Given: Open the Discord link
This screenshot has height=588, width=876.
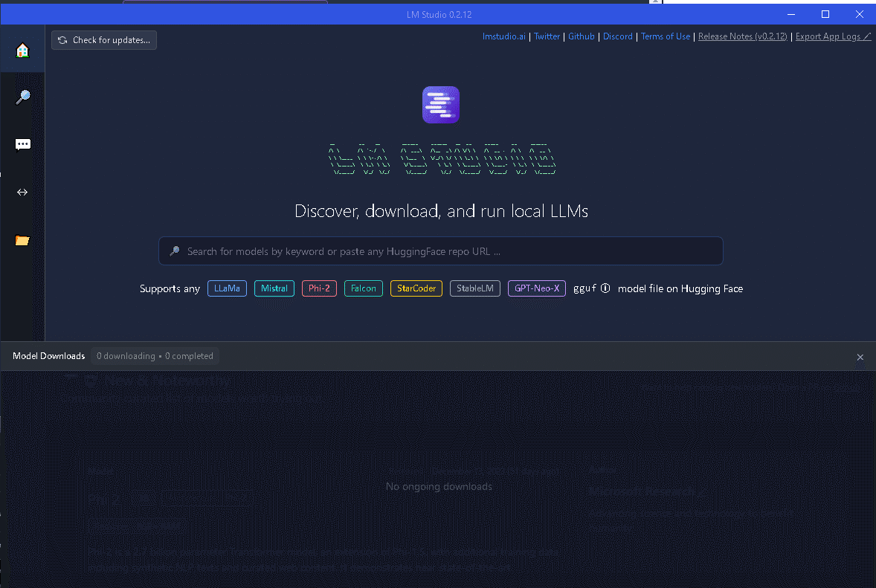Looking at the screenshot, I should pyautogui.click(x=617, y=36).
